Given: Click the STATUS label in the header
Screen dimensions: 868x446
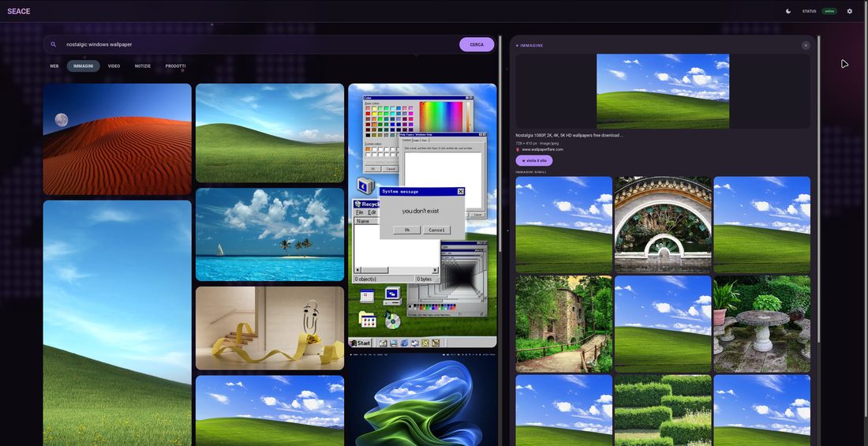Looking at the screenshot, I should click(810, 11).
